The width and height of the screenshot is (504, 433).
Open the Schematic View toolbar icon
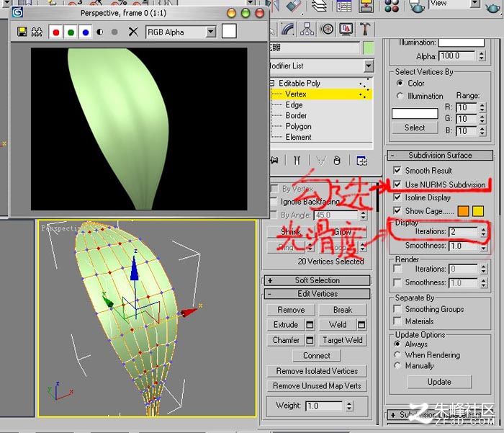coord(366,6)
